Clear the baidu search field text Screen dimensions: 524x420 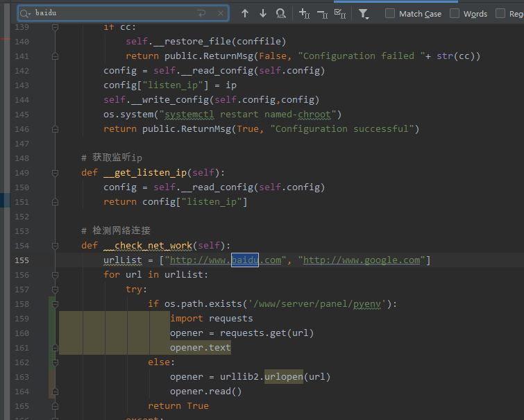click(221, 13)
